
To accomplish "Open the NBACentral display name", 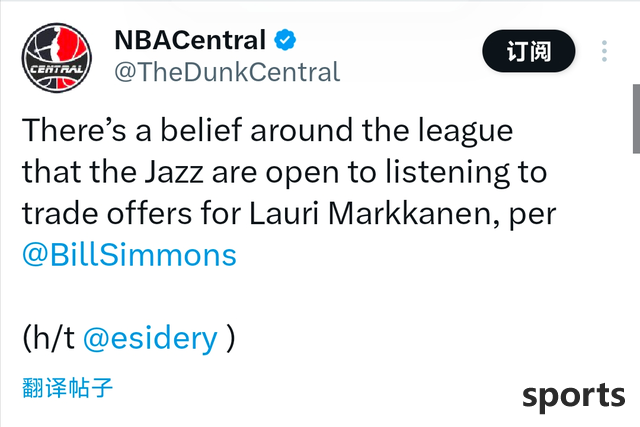I will tap(190, 40).
